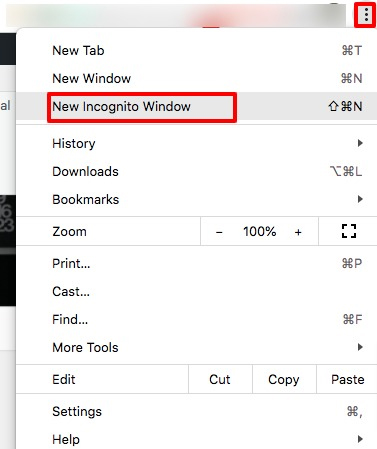Click the Copy button
This screenshot has height=449, width=377.
(x=284, y=379)
